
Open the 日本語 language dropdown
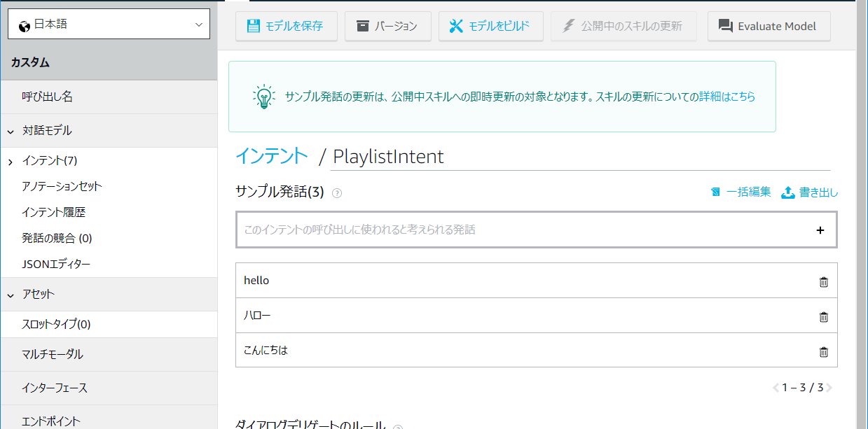[109, 24]
